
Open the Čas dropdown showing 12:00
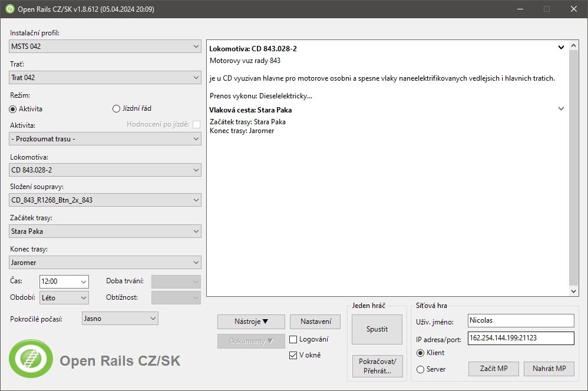pyautogui.click(x=64, y=281)
